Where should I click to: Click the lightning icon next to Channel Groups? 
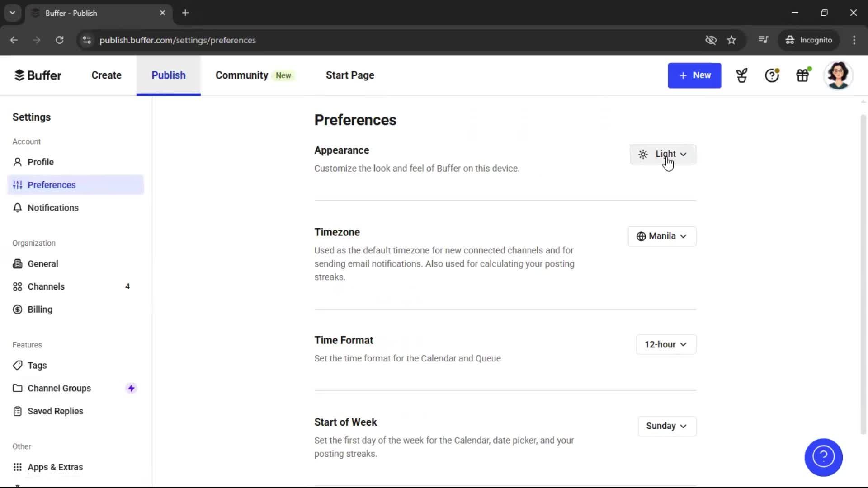131,388
